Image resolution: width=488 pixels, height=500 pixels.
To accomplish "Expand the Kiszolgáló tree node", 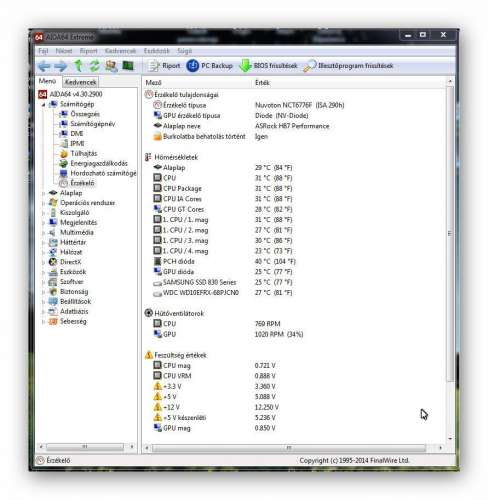I will [43, 213].
